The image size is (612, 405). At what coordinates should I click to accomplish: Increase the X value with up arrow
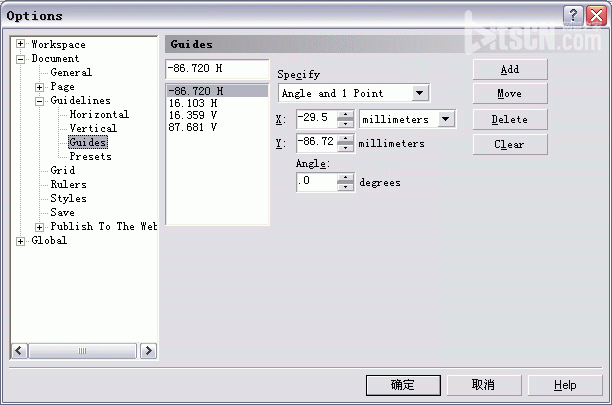(x=345, y=115)
